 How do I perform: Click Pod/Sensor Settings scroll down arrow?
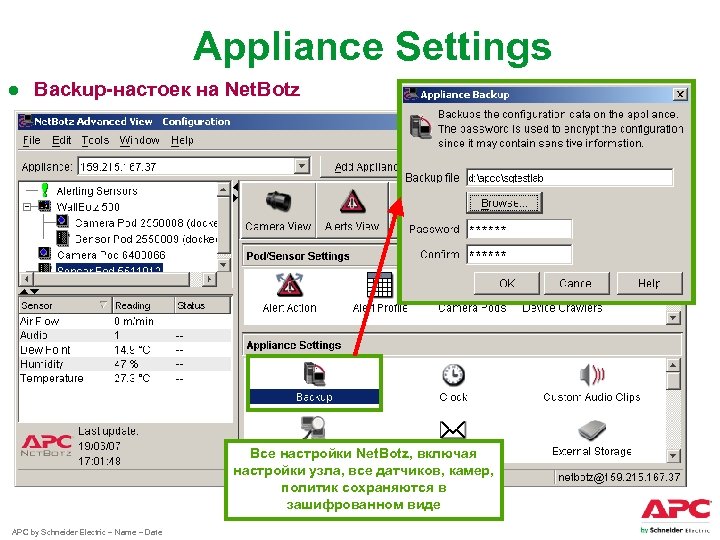click(x=673, y=318)
